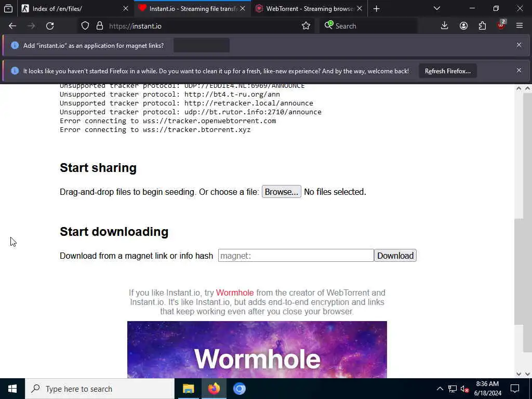Click the muted volume tray icon
This screenshot has height=399, width=532.
(x=464, y=389)
